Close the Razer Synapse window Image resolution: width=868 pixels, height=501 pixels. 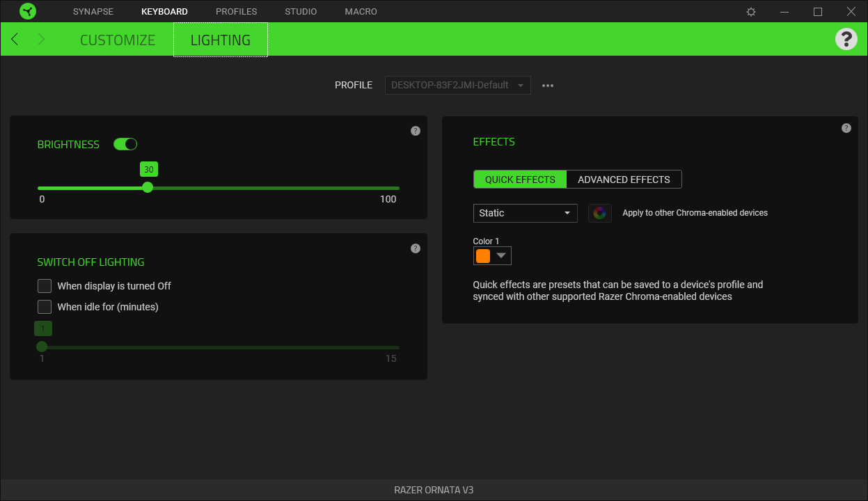tap(851, 12)
